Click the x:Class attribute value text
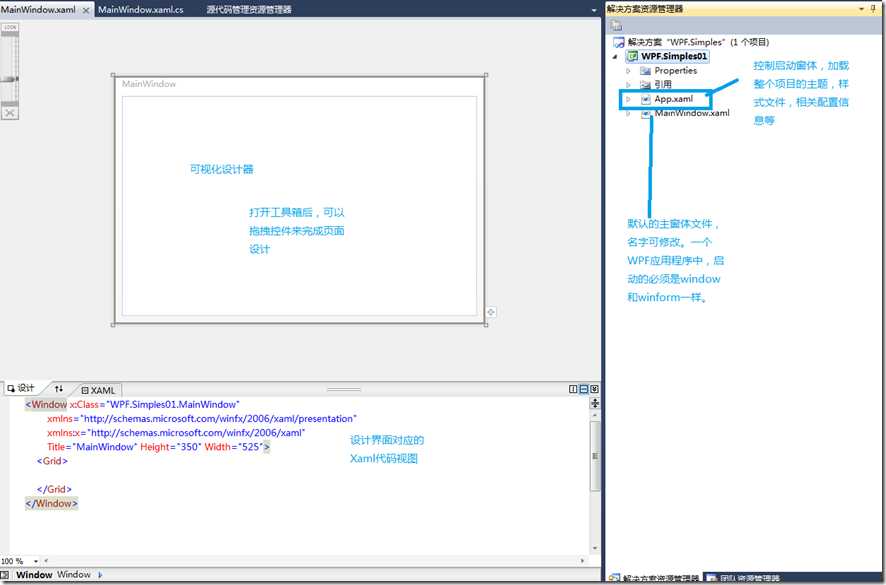The width and height of the screenshot is (886, 585). pos(174,405)
